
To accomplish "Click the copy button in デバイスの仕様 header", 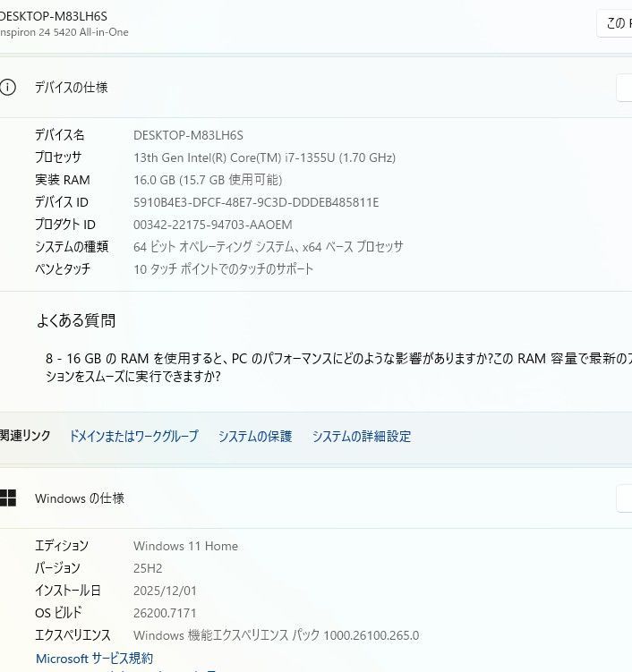I will click(624, 88).
